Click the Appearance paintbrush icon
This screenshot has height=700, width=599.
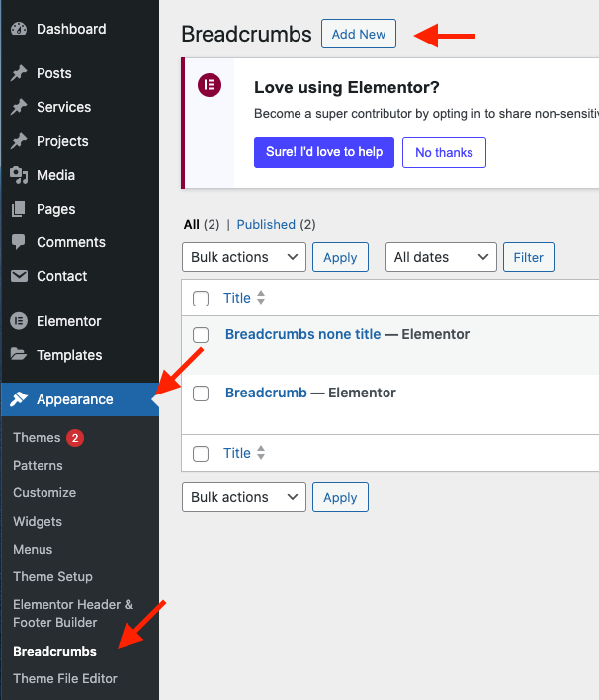[x=19, y=399]
